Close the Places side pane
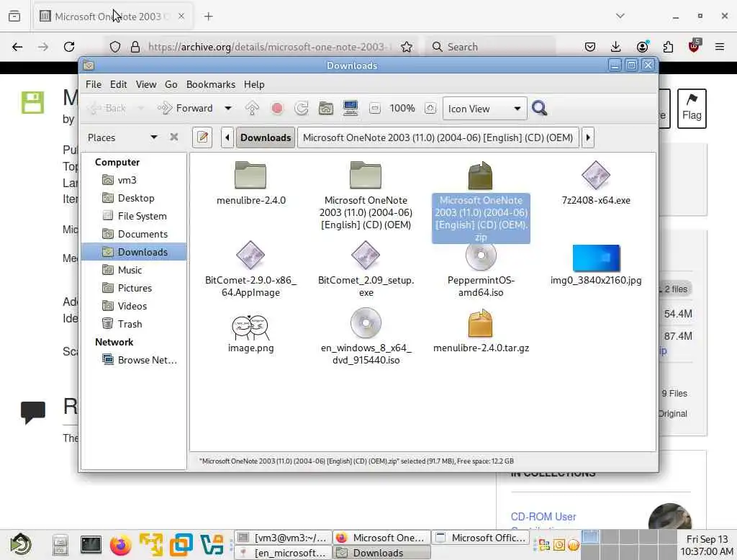 (174, 137)
